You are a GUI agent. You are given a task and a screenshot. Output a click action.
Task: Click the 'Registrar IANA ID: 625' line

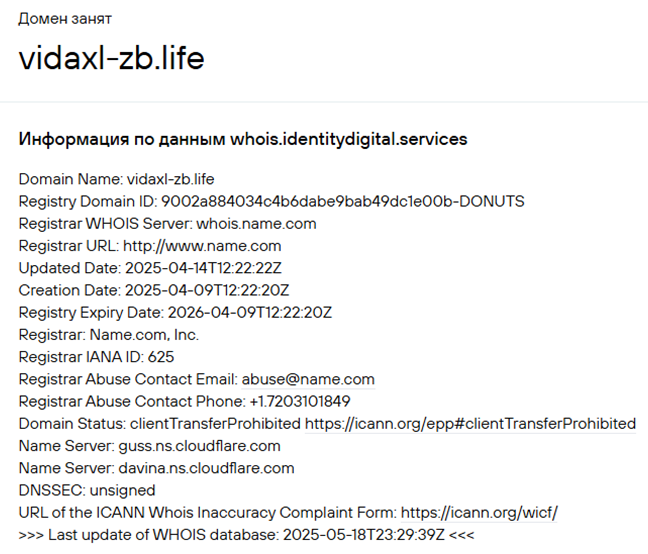[x=96, y=357]
